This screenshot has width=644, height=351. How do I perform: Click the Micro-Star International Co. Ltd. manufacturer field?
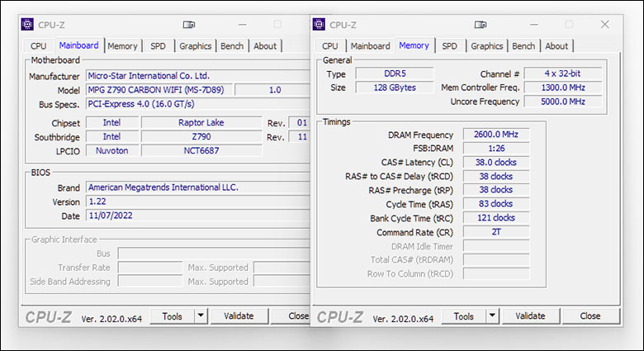[198, 76]
